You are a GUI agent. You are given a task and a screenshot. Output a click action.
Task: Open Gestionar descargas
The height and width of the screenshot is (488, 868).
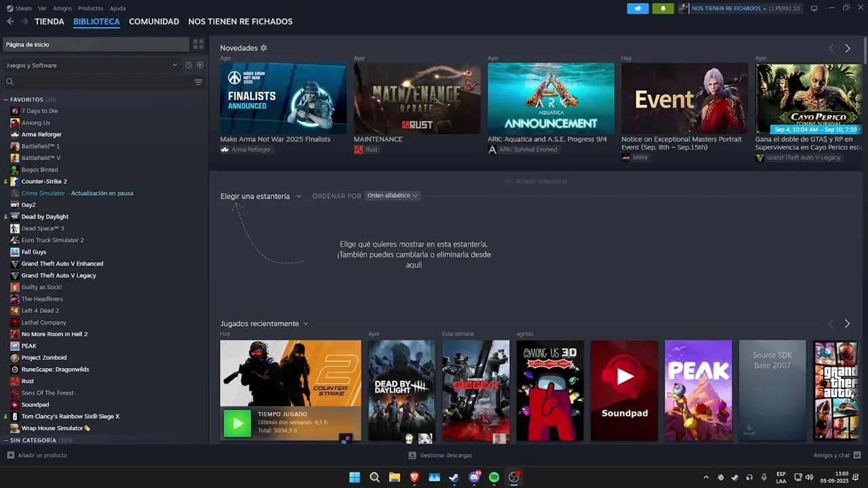440,455
